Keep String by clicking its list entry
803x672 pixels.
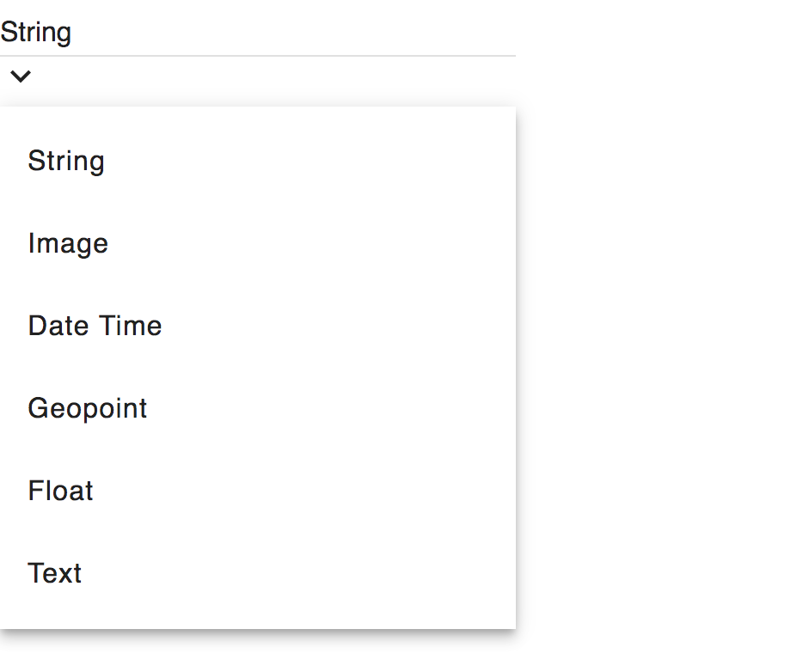66,161
